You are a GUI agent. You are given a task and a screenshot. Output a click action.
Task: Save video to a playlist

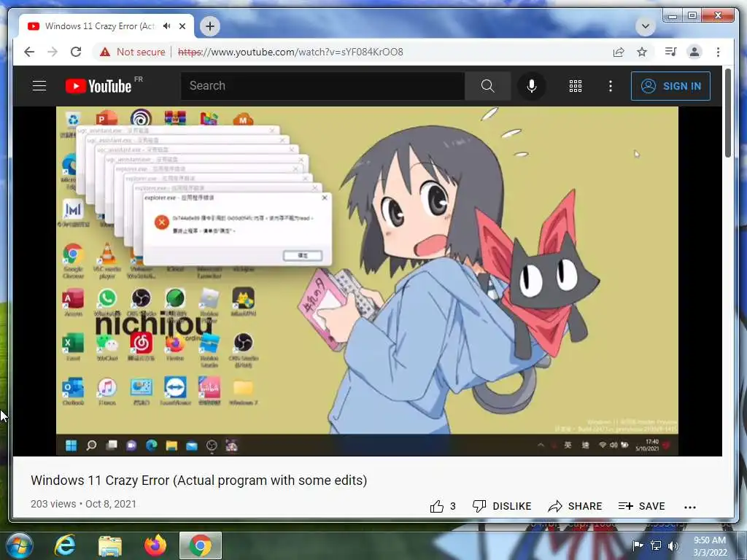coord(641,506)
